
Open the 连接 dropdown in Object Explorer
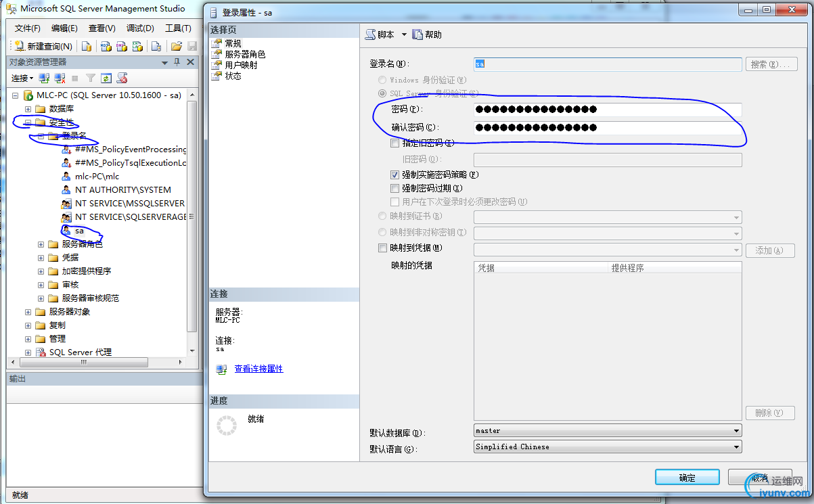(x=22, y=78)
